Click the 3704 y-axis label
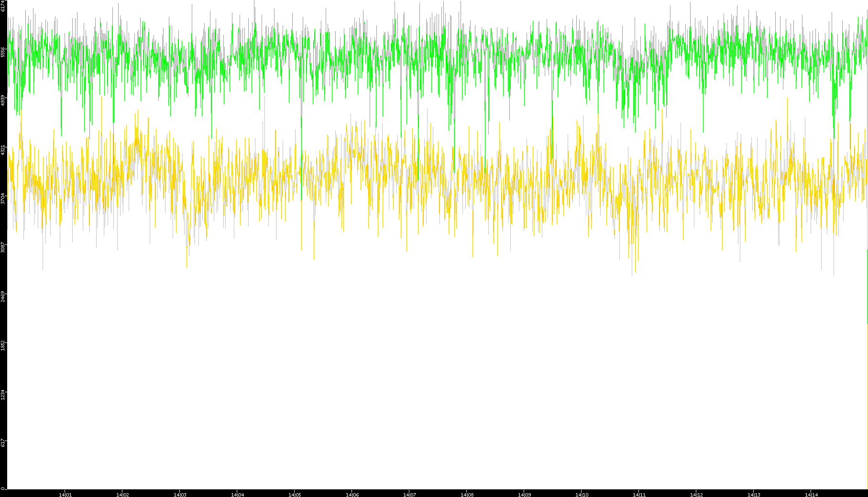The width and height of the screenshot is (868, 497). pos(3,199)
